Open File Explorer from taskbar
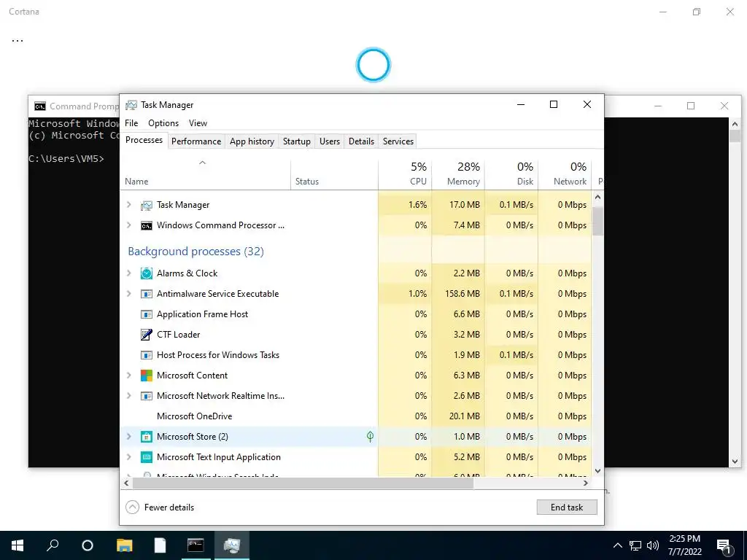The width and height of the screenshot is (747, 560). (x=124, y=545)
